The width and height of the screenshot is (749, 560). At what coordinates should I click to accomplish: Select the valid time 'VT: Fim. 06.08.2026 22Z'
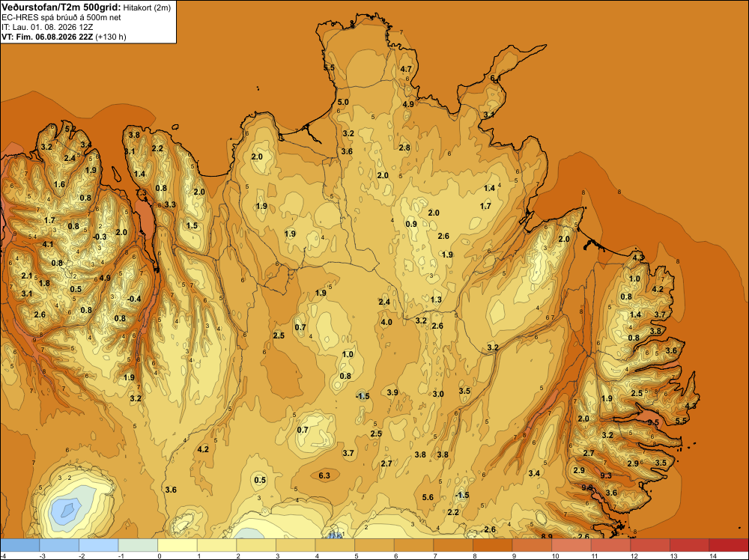click(47, 37)
